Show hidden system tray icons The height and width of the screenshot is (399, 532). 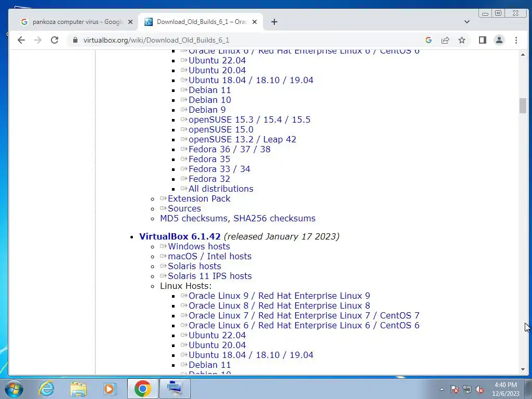pos(442,389)
